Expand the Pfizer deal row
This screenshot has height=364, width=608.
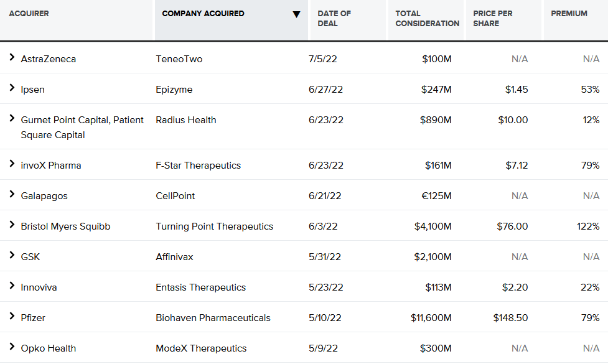(x=12, y=316)
